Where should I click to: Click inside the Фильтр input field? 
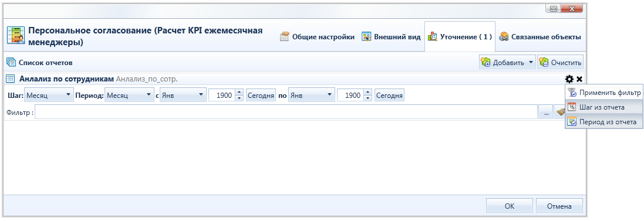click(286, 111)
